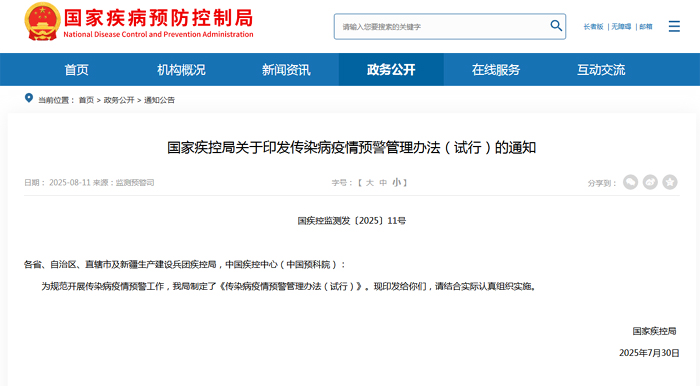Image resolution: width=700 pixels, height=386 pixels.
Task: Focus the keyword search input field
Action: (x=442, y=26)
